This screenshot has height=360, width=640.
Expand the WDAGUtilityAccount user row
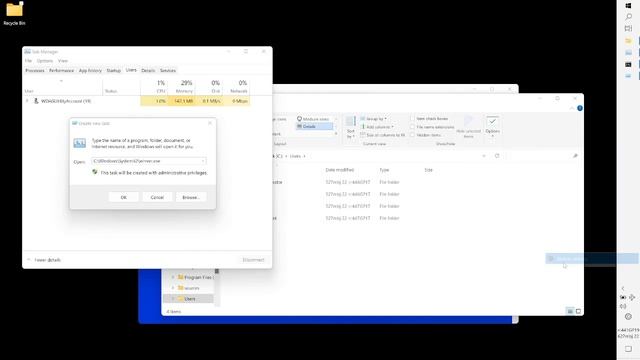[x=27, y=101]
